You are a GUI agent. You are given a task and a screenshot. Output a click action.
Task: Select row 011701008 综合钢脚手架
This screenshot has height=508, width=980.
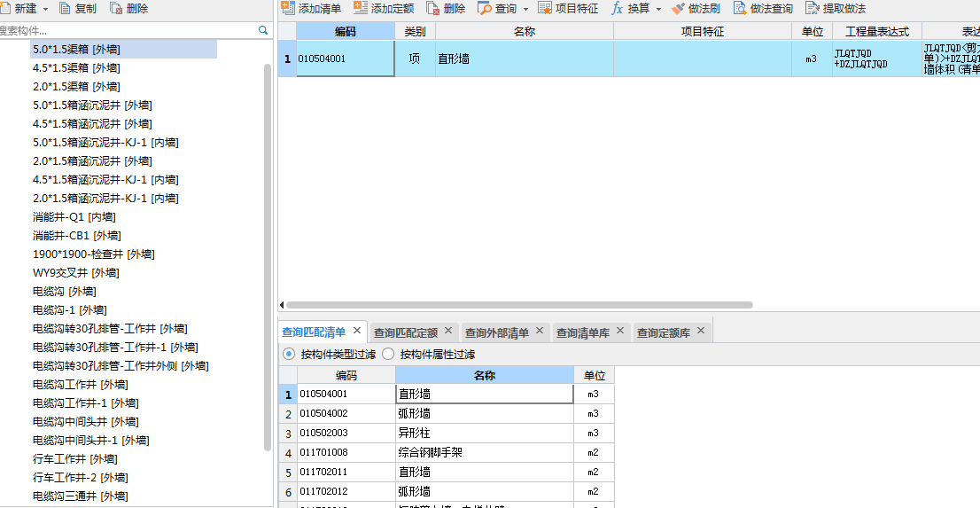(x=447, y=452)
